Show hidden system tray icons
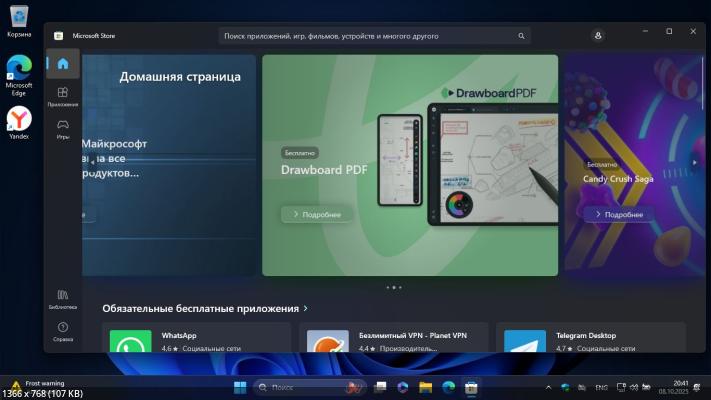The image size is (711, 400). (x=547, y=387)
